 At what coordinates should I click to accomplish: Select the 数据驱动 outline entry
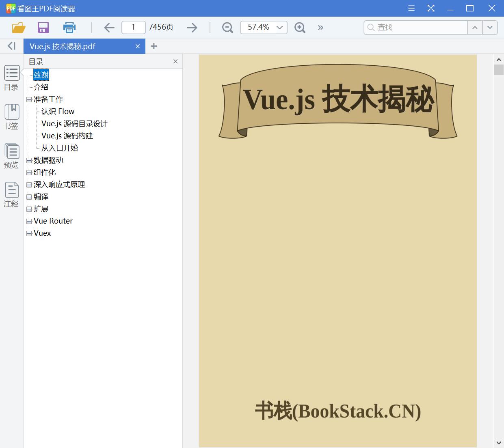click(x=48, y=160)
